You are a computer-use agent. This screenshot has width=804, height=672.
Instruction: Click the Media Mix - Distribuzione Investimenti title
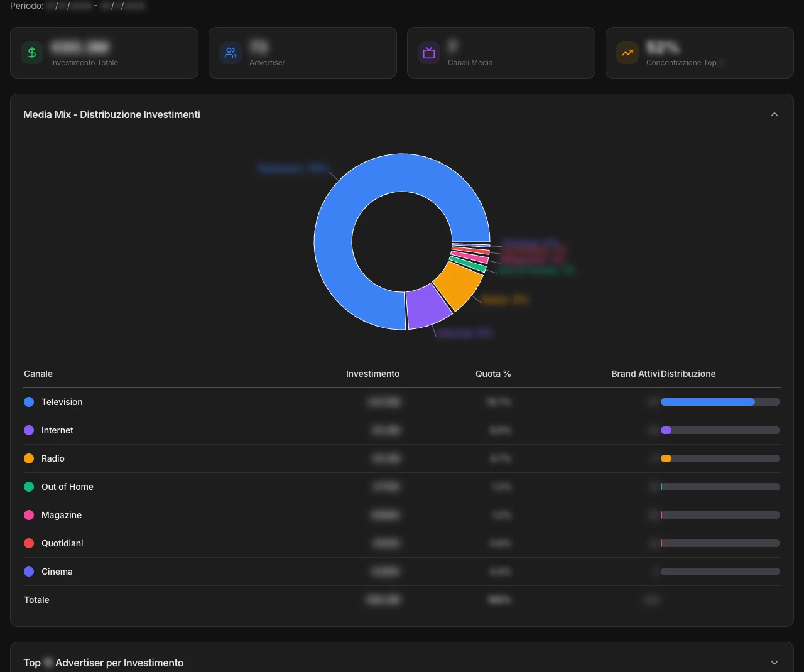pyautogui.click(x=112, y=114)
